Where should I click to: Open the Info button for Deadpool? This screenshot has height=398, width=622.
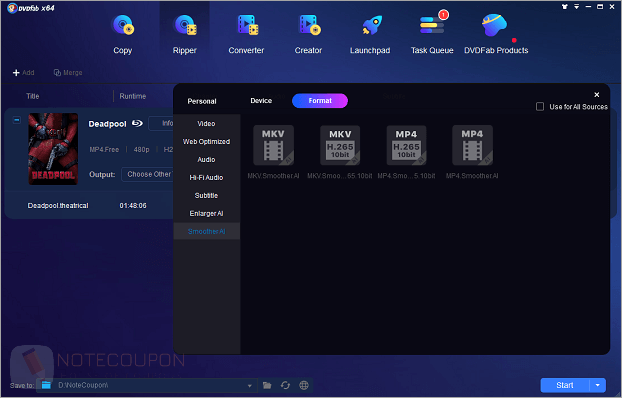(162, 123)
